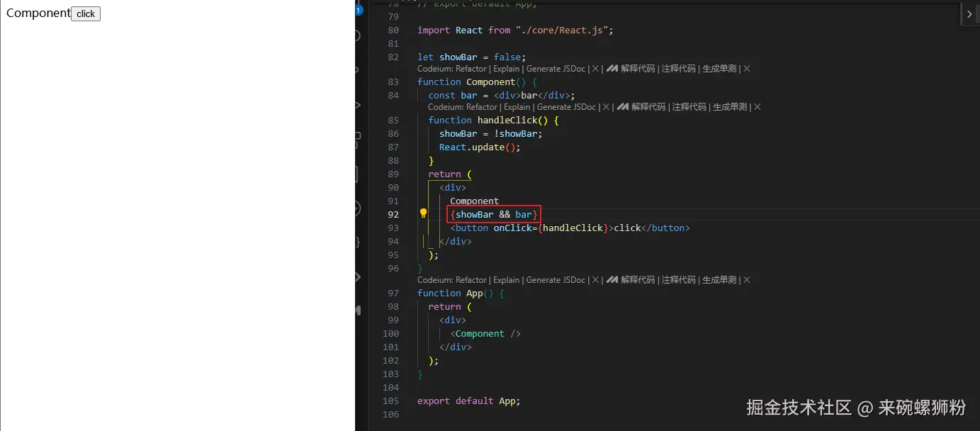
Task: Click 生成单测 above function handleClick
Action: click(x=730, y=107)
